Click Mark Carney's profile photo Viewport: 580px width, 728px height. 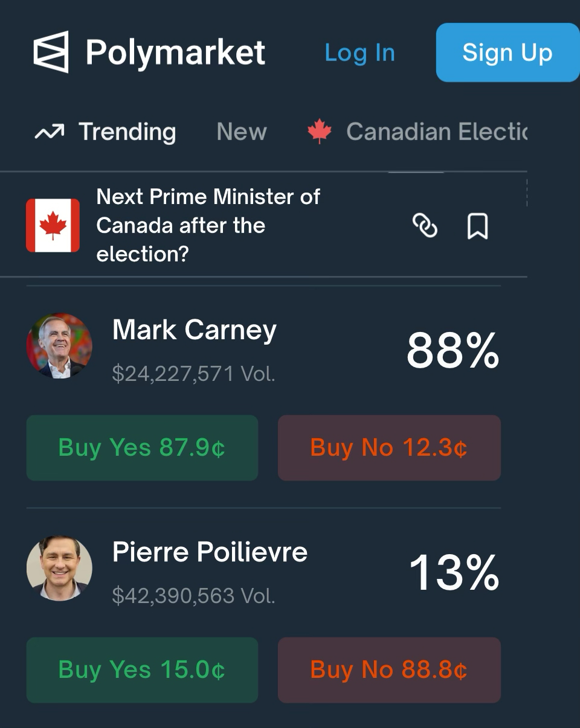coord(59,346)
